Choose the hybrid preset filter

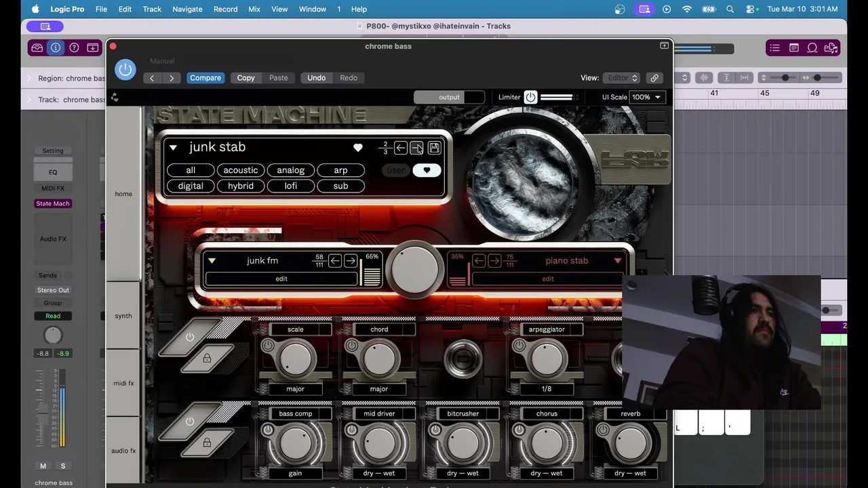click(241, 186)
